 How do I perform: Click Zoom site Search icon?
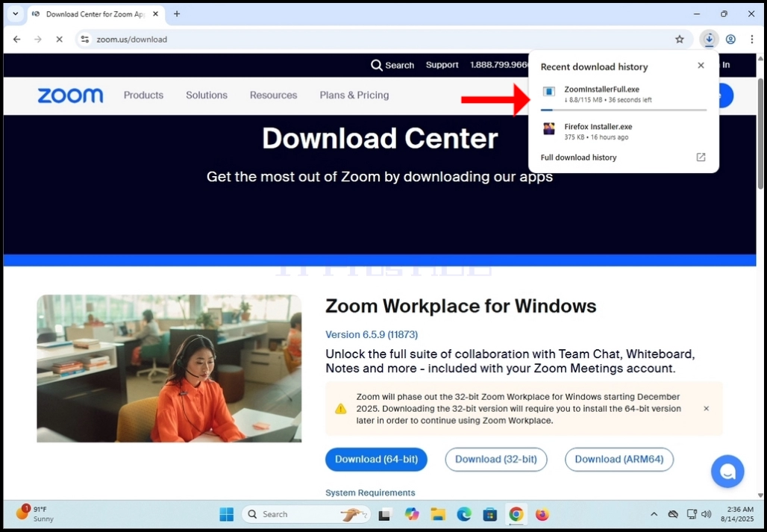(376, 65)
